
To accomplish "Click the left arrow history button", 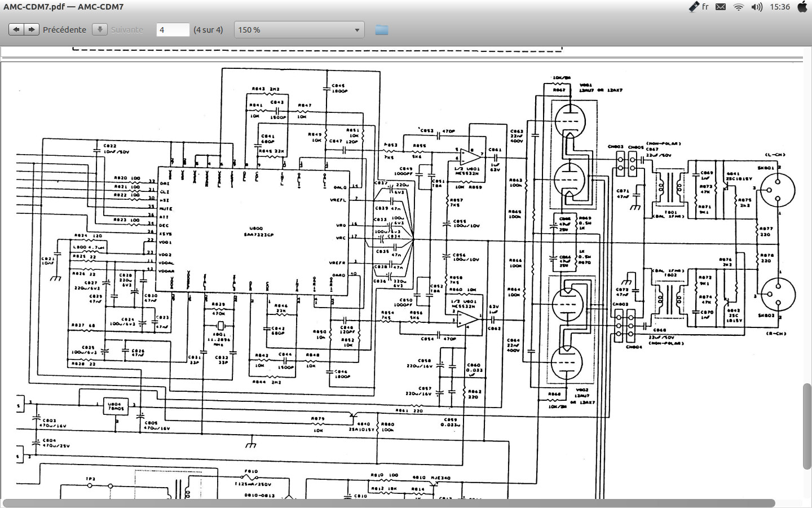I will [16, 29].
